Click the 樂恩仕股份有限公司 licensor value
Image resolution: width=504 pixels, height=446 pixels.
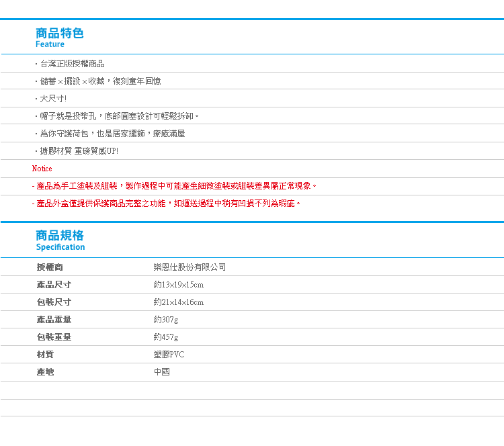coord(190,267)
